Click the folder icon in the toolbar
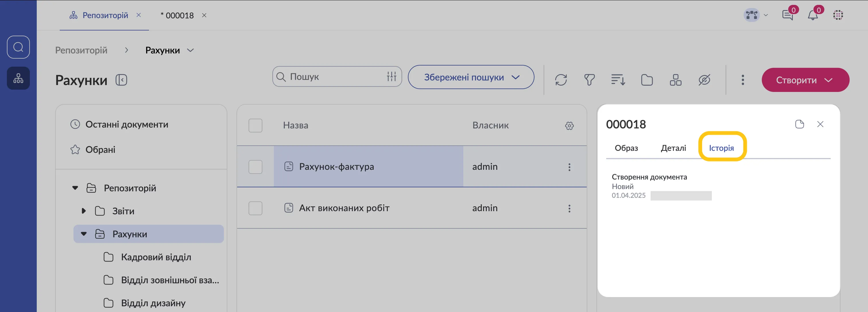 tap(647, 80)
